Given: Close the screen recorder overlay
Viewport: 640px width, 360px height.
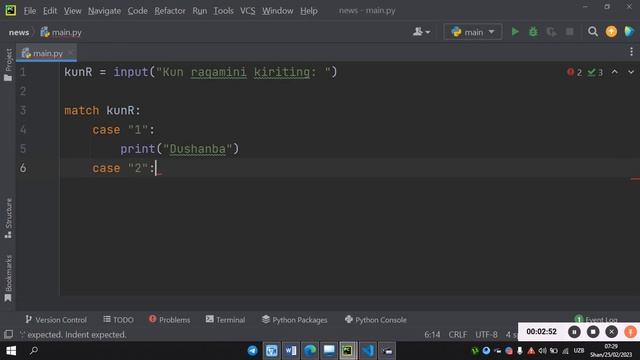Looking at the screenshot, I should click(x=611, y=332).
